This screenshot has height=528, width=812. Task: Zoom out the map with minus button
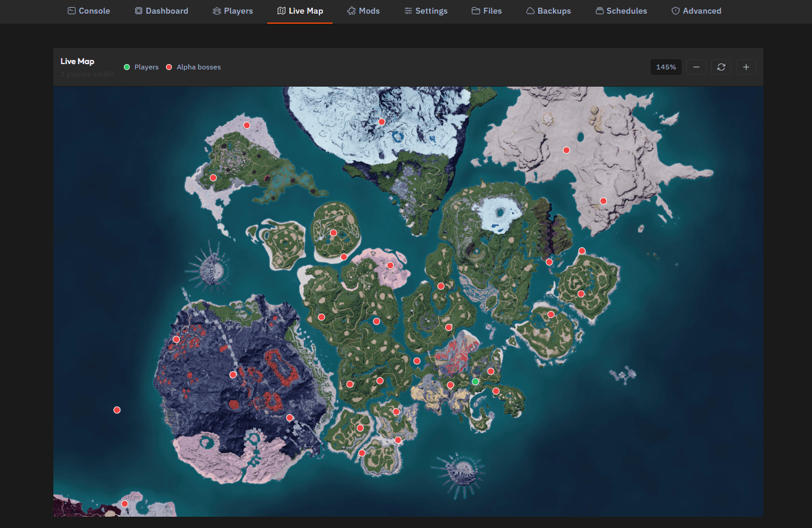pyautogui.click(x=696, y=67)
